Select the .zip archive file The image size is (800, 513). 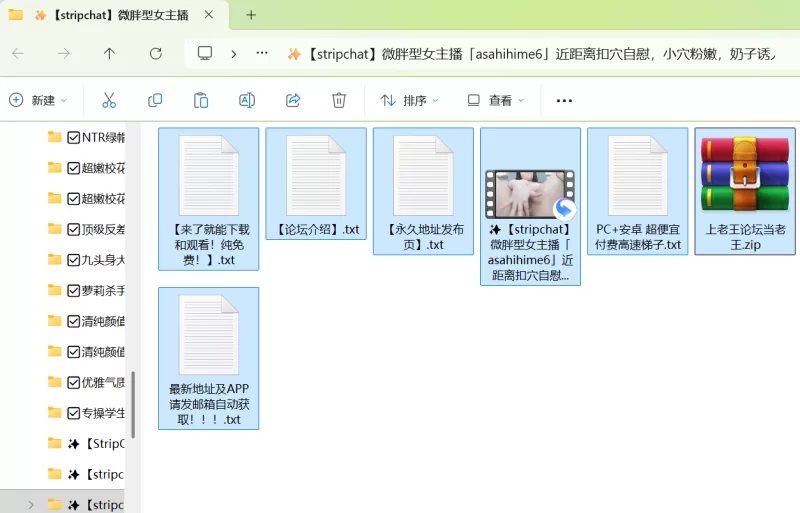click(x=745, y=190)
